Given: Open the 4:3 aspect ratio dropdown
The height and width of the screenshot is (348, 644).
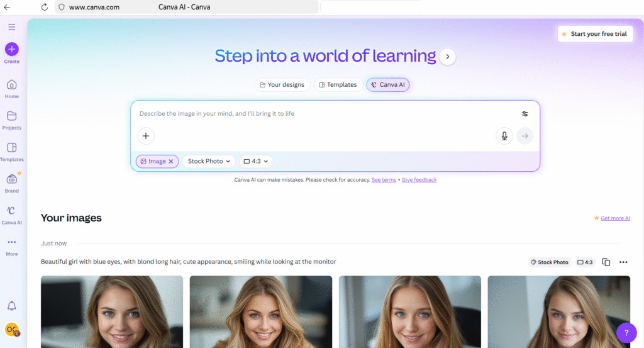Looking at the screenshot, I should [x=256, y=162].
